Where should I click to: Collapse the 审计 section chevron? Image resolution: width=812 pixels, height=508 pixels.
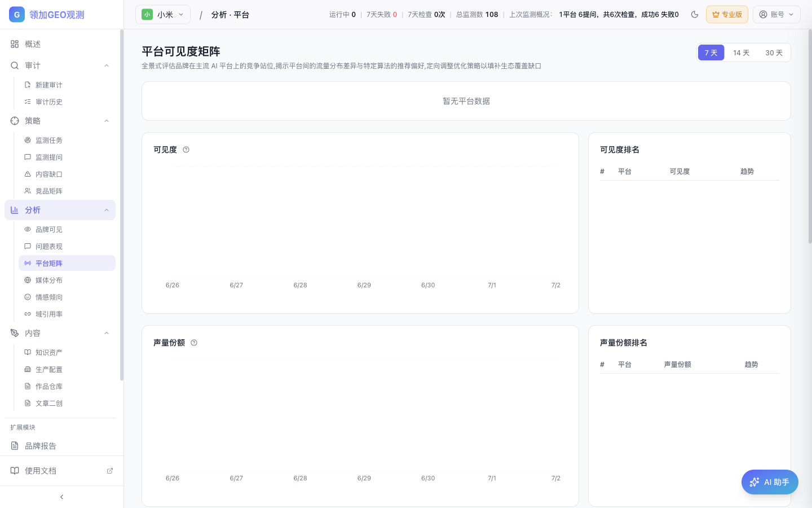pos(107,65)
